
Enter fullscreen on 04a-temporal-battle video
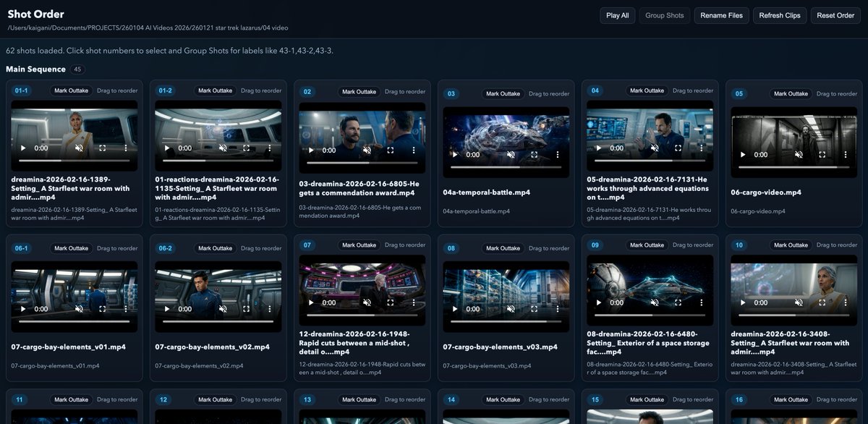[534, 155]
